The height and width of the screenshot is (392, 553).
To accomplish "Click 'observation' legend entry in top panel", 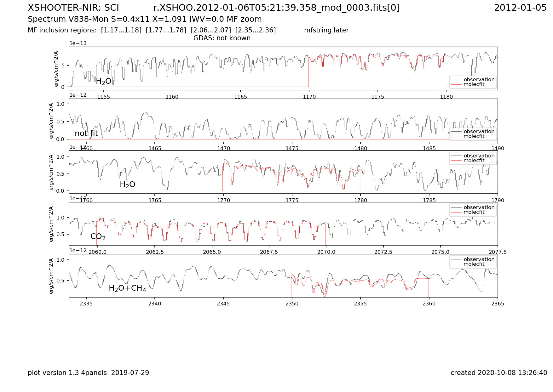I will (479, 80).
